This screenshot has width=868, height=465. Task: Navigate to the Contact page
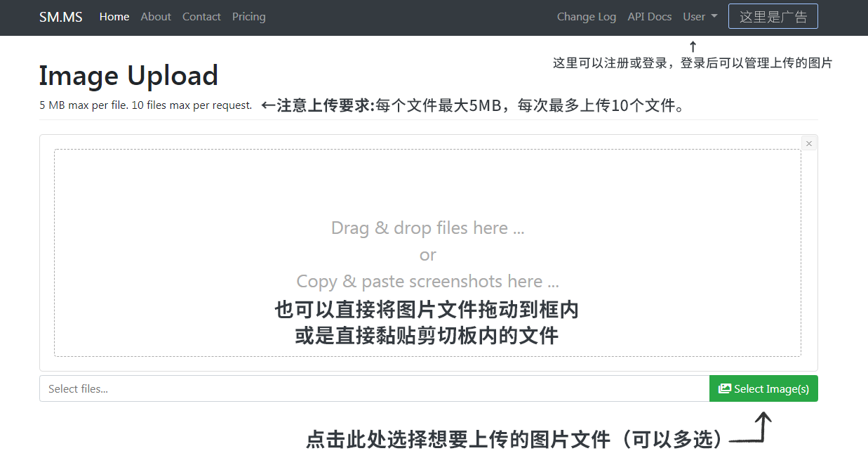pos(201,17)
